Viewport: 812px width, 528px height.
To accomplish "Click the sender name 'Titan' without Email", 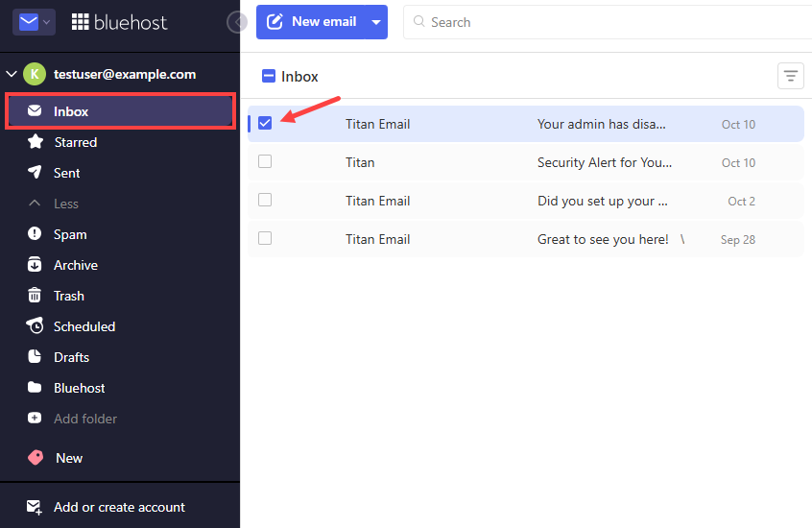I will tap(360, 162).
